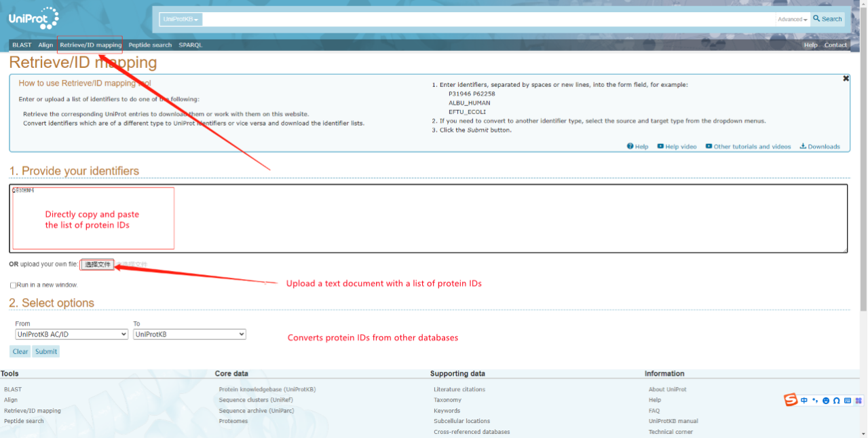Open the FAQ link
The image size is (868, 438).
pos(654,411)
